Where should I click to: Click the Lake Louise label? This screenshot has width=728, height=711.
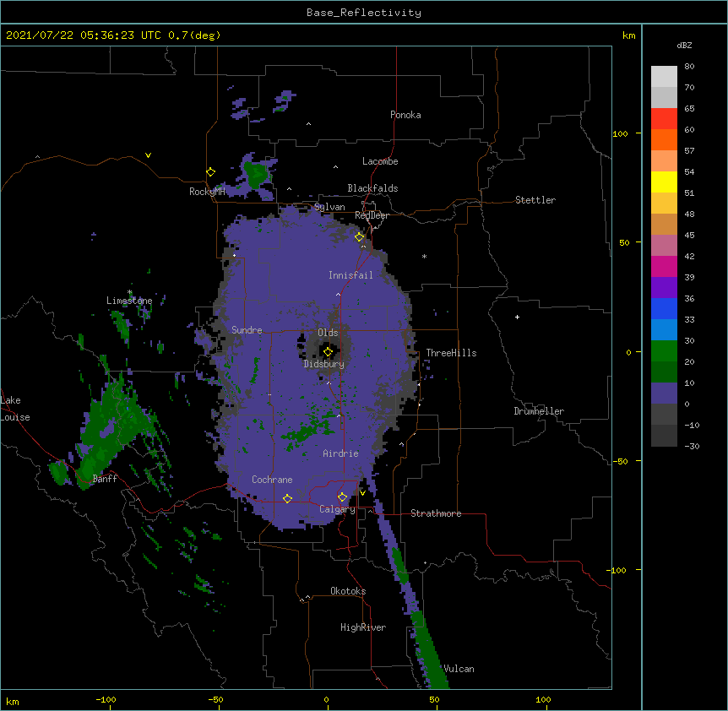tap(14, 409)
